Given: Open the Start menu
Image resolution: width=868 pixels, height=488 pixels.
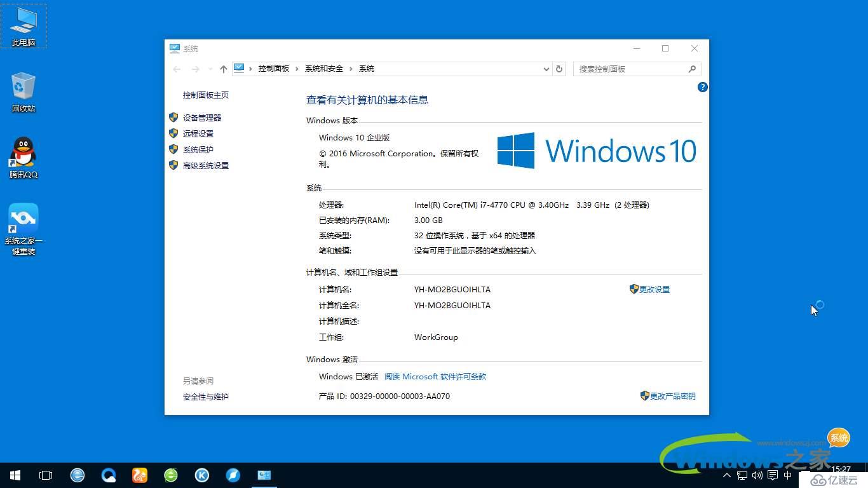Looking at the screenshot, I should [15, 475].
